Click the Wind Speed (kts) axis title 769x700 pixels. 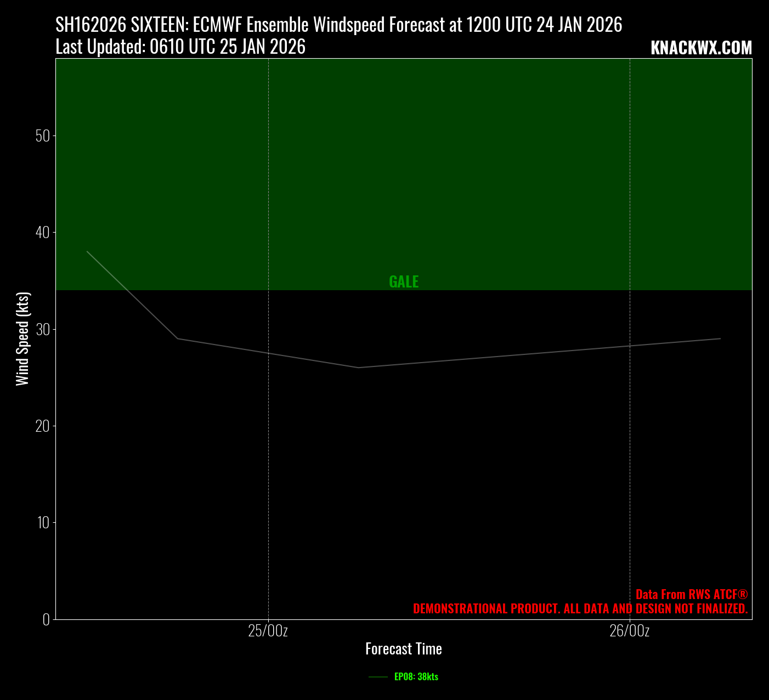click(22, 339)
